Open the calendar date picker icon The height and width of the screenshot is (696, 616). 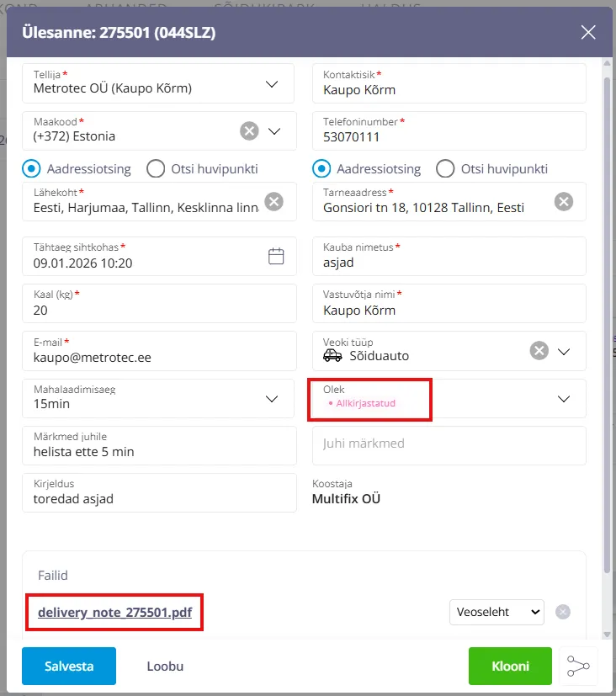click(x=276, y=256)
